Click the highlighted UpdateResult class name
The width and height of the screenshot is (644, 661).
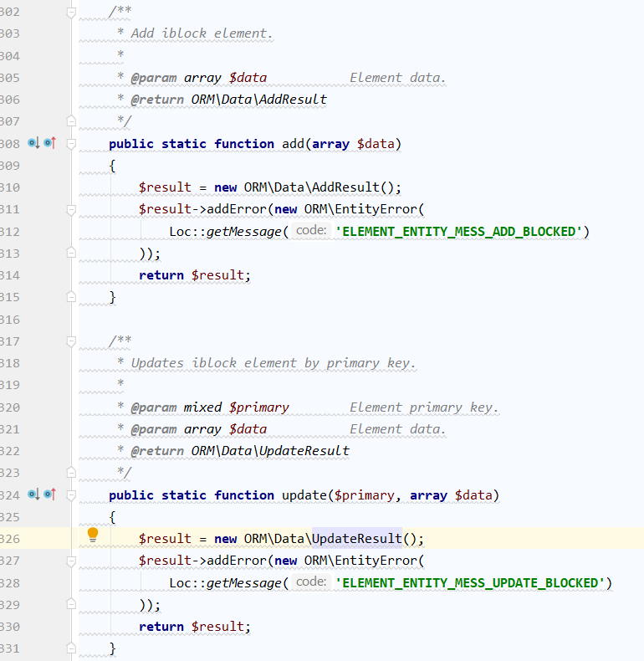pyautogui.click(x=357, y=539)
